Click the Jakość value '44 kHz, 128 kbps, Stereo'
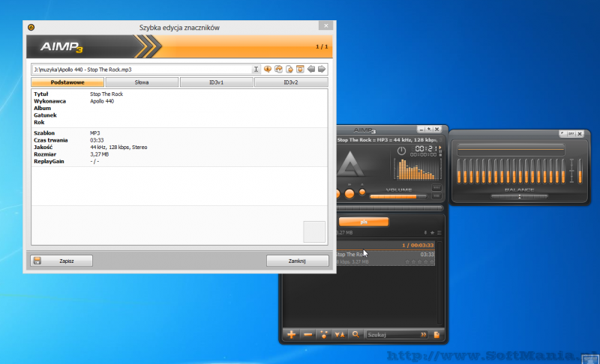 point(118,147)
